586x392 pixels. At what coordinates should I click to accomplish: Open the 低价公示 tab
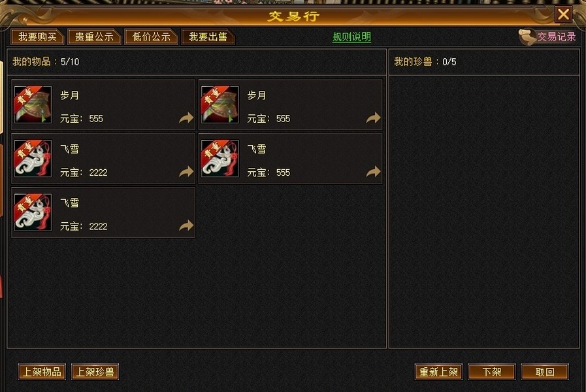(151, 37)
